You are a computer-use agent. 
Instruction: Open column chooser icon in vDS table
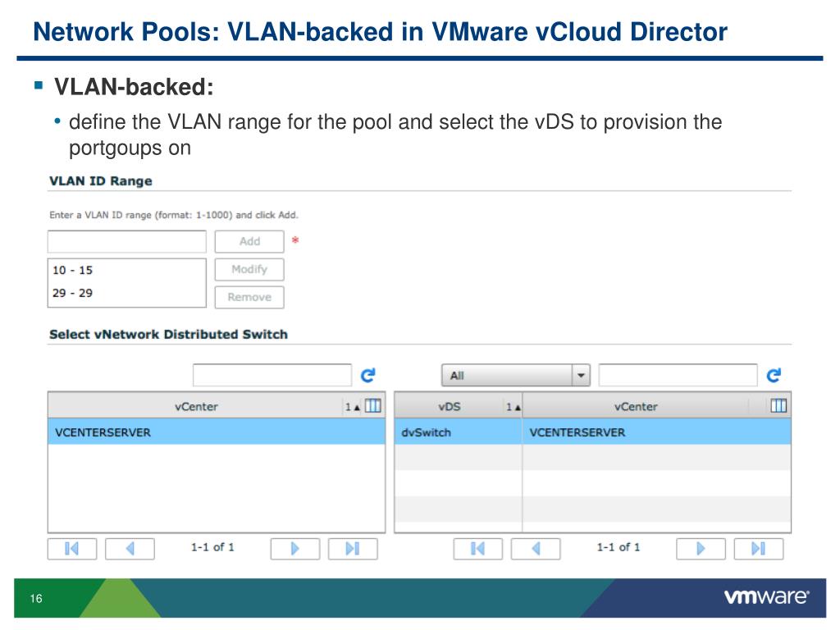778,406
